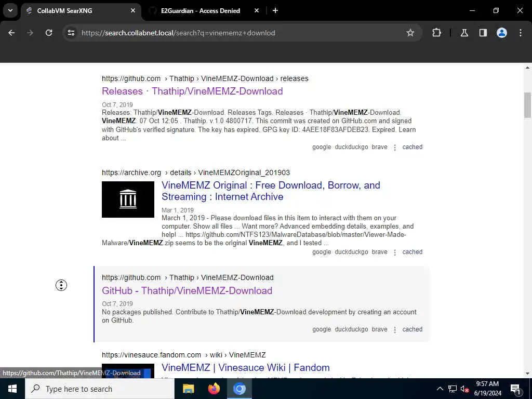Open Windows Start menu
532x399 pixels.
[12, 389]
